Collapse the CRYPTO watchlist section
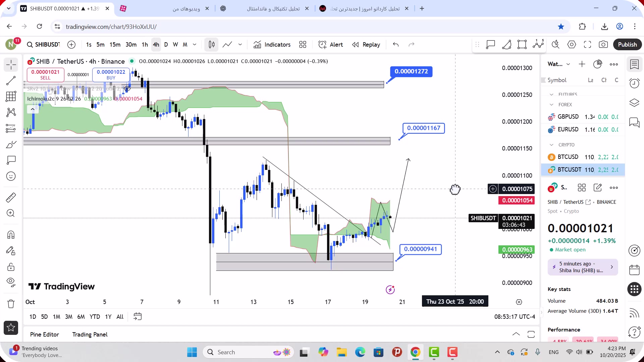This screenshot has width=644, height=362. click(x=551, y=145)
